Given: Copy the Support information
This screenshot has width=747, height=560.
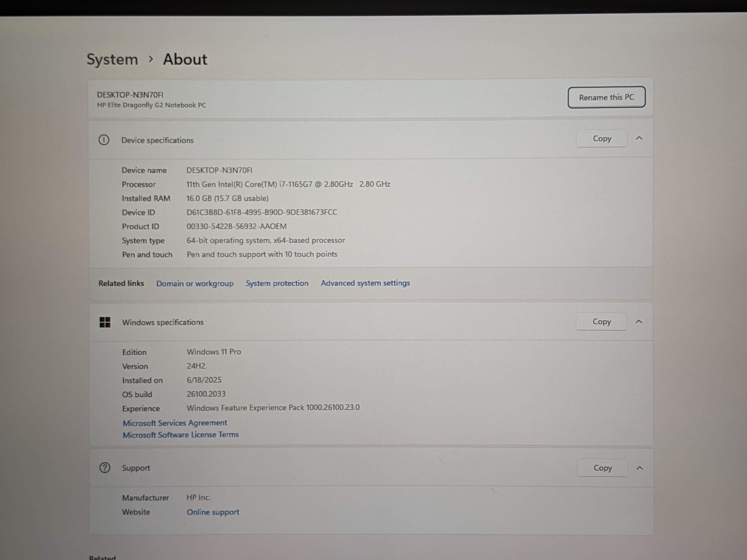Looking at the screenshot, I should point(602,468).
